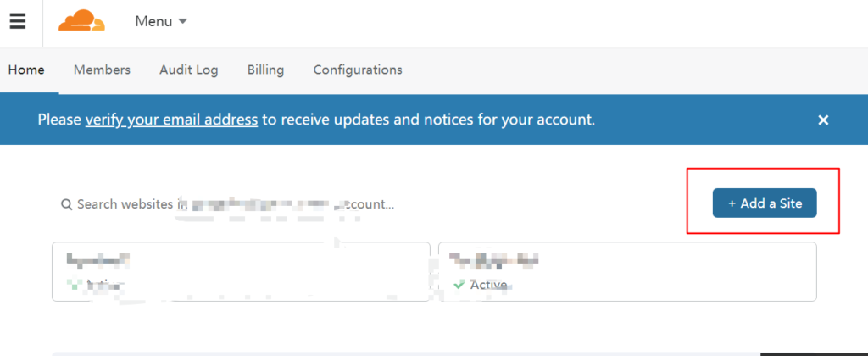The image size is (868, 356).
Task: Follow the verify your email address link
Action: coord(171,120)
